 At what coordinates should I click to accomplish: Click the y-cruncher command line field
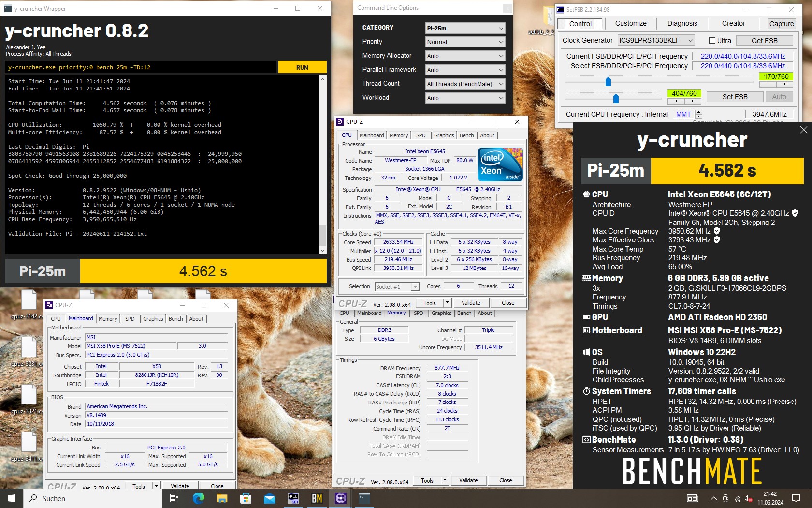click(141, 67)
